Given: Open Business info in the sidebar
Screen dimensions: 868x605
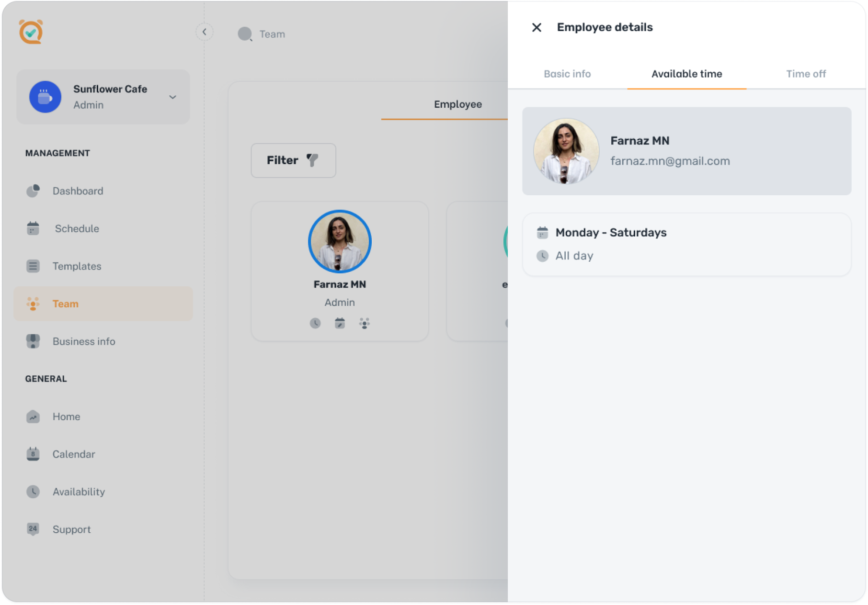Looking at the screenshot, I should pos(83,341).
